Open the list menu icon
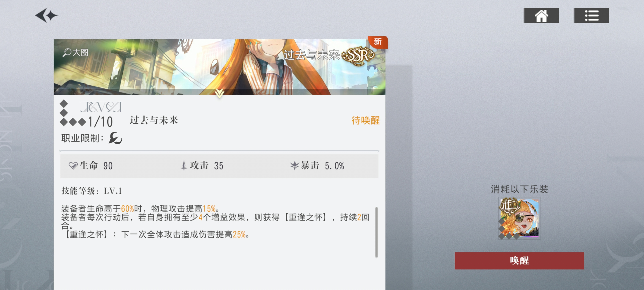This screenshot has width=644, height=290. (592, 15)
